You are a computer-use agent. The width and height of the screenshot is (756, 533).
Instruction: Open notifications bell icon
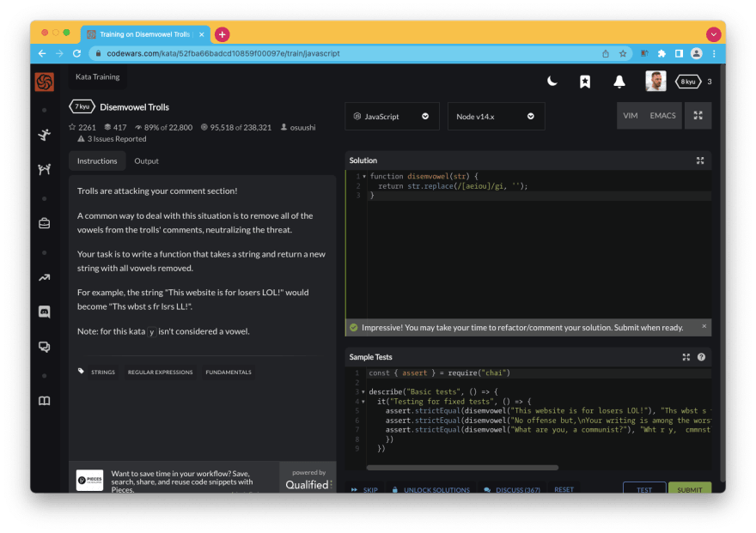pyautogui.click(x=619, y=82)
